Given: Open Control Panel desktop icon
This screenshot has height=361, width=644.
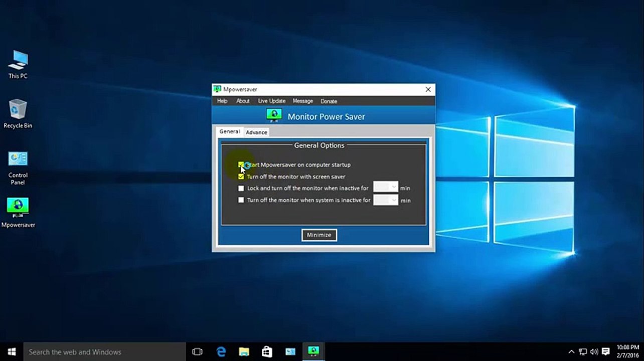Looking at the screenshot, I should click(x=18, y=168).
